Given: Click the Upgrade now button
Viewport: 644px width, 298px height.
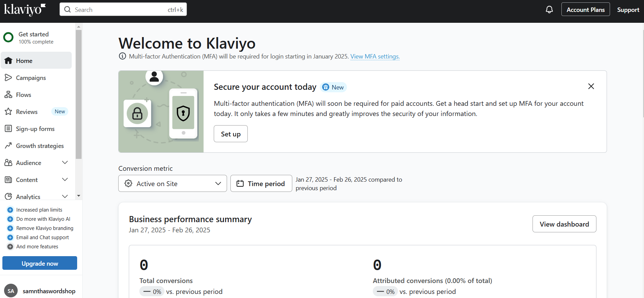Looking at the screenshot, I should point(40,263).
